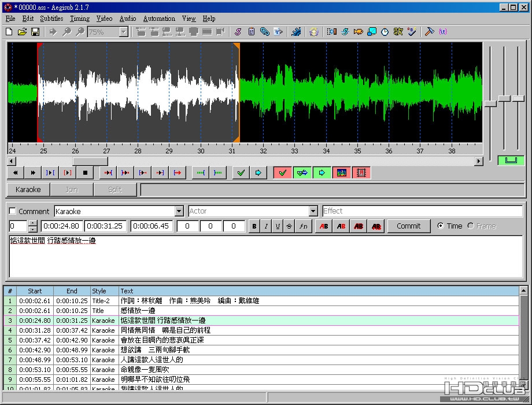Open the Timing menu
Screen dimensions: 532x405
click(x=80, y=19)
